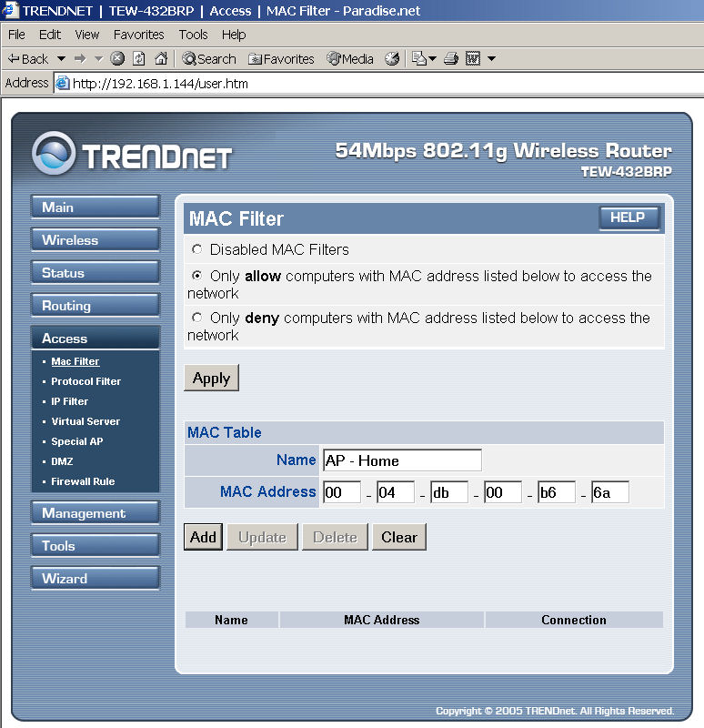Screen dimensions: 704x728
Task: Click MAC Address field containing '6a'
Action: (x=610, y=492)
